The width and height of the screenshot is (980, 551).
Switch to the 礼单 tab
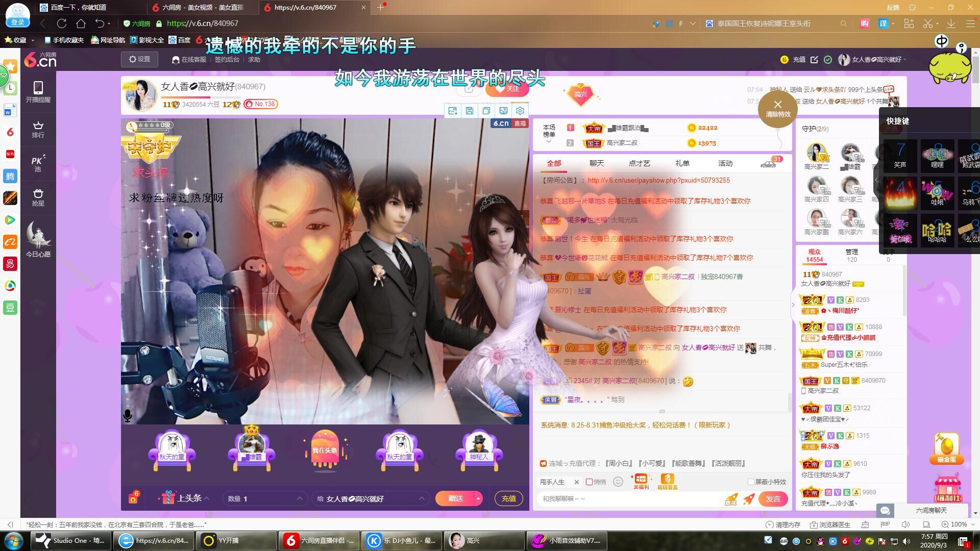click(x=682, y=163)
